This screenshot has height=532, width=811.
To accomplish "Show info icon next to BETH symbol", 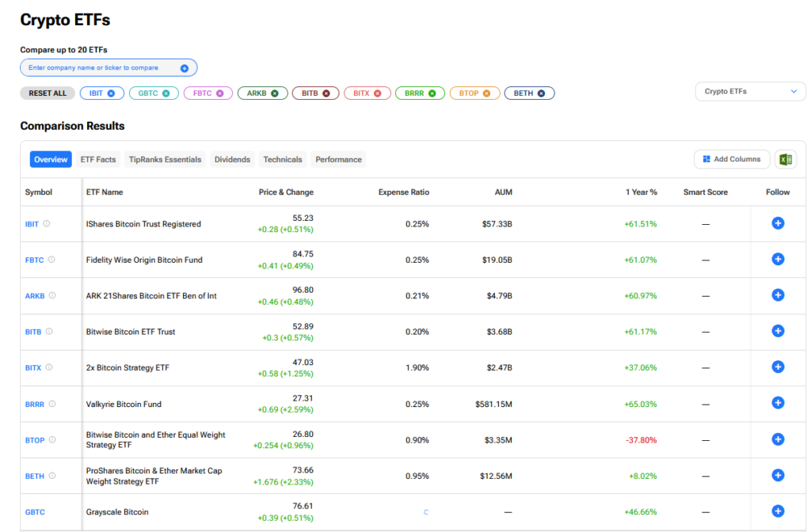I will pyautogui.click(x=52, y=476).
